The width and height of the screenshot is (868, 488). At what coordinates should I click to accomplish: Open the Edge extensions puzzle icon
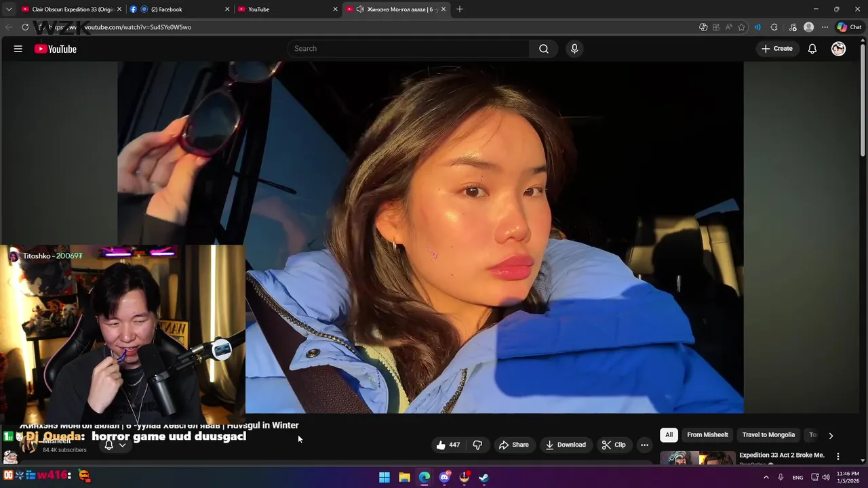pyautogui.click(x=774, y=27)
